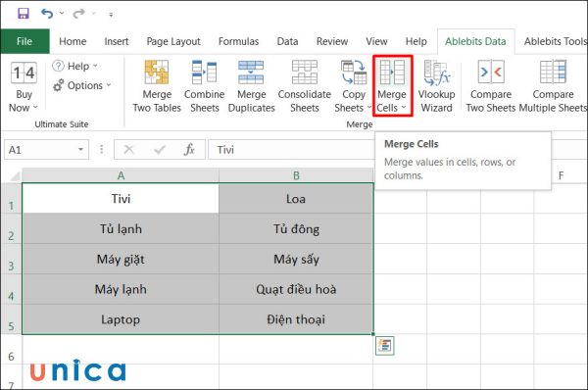The image size is (588, 390).
Task: Open the Consolidate Sheets tool
Action: click(x=305, y=86)
